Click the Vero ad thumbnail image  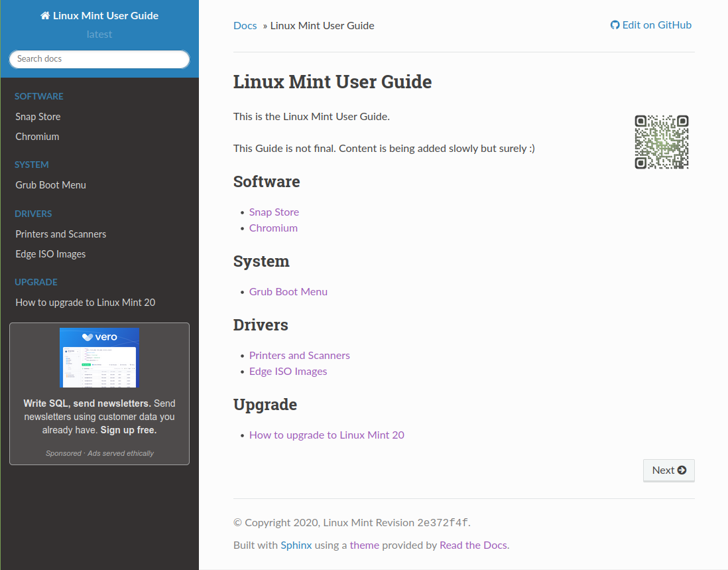(99, 358)
